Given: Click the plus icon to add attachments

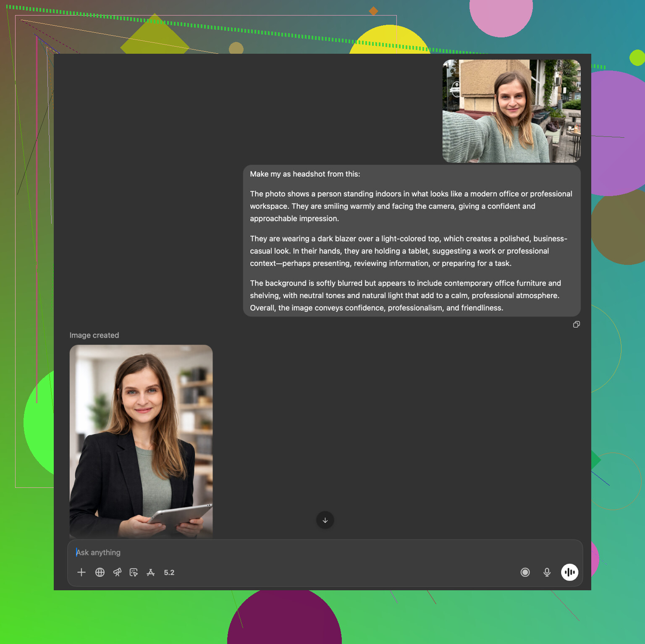Looking at the screenshot, I should click(81, 572).
